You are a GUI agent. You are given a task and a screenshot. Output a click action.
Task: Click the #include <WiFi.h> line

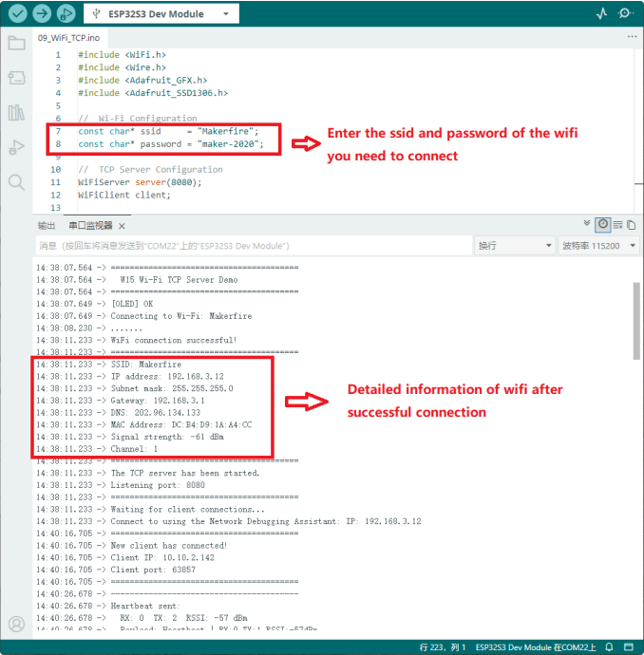click(122, 55)
